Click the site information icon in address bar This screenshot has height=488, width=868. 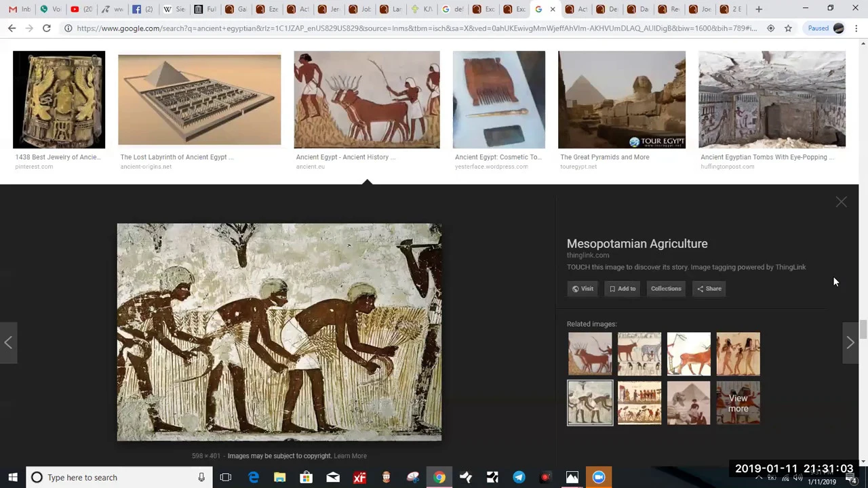click(68, 28)
